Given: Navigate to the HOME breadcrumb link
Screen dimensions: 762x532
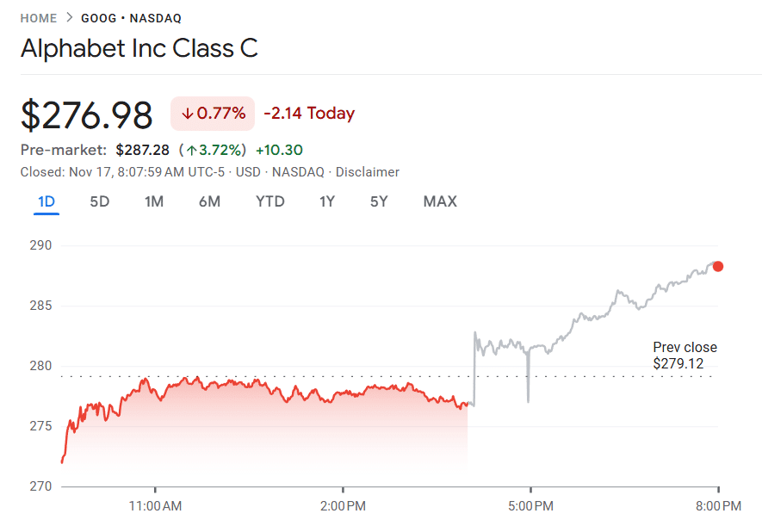Looking at the screenshot, I should pos(39,17).
